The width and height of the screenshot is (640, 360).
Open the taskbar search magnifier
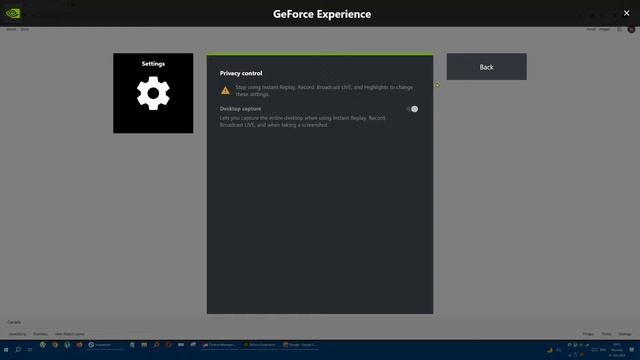[18, 350]
